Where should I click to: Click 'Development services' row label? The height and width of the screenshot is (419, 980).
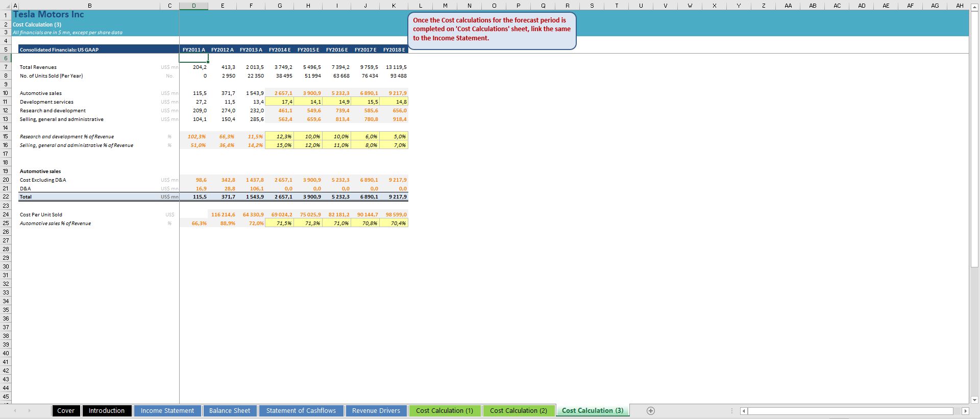pos(46,102)
